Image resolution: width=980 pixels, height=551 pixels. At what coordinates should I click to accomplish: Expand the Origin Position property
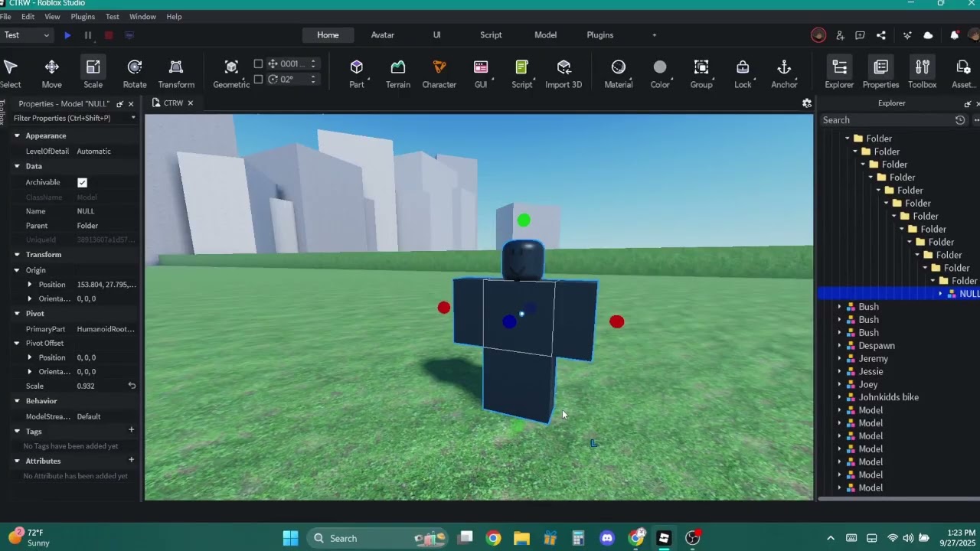click(x=30, y=285)
